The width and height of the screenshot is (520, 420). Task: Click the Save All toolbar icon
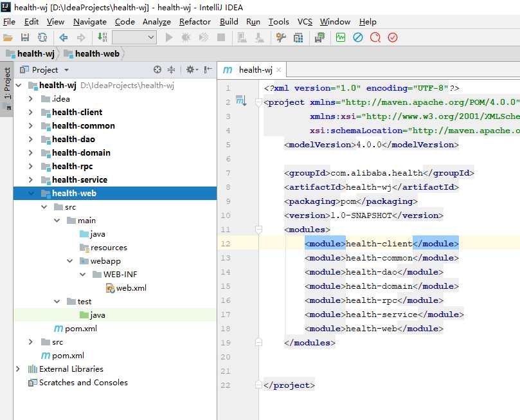point(25,37)
